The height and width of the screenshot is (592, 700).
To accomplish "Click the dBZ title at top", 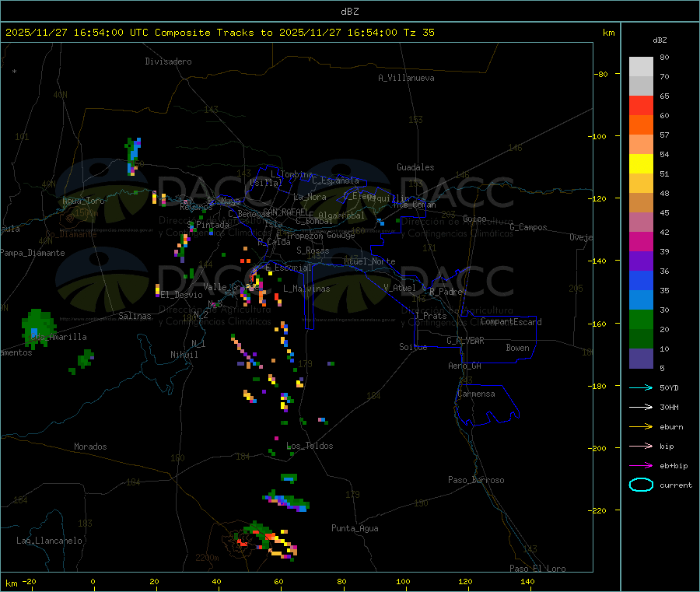I will (x=349, y=12).
